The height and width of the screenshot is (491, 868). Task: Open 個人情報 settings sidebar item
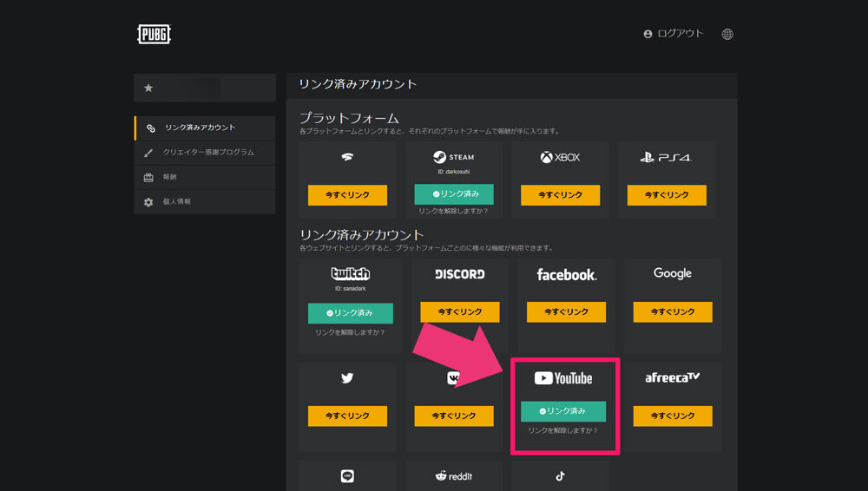coord(205,201)
